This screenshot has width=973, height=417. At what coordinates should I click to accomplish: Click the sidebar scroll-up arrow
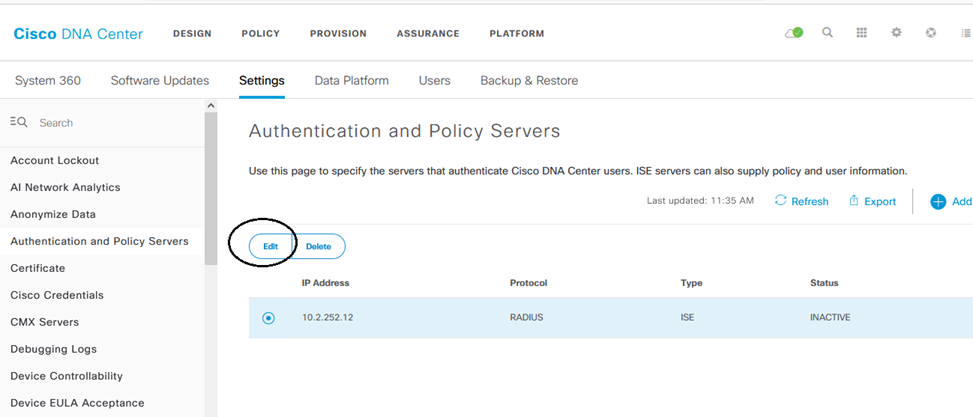click(x=211, y=105)
